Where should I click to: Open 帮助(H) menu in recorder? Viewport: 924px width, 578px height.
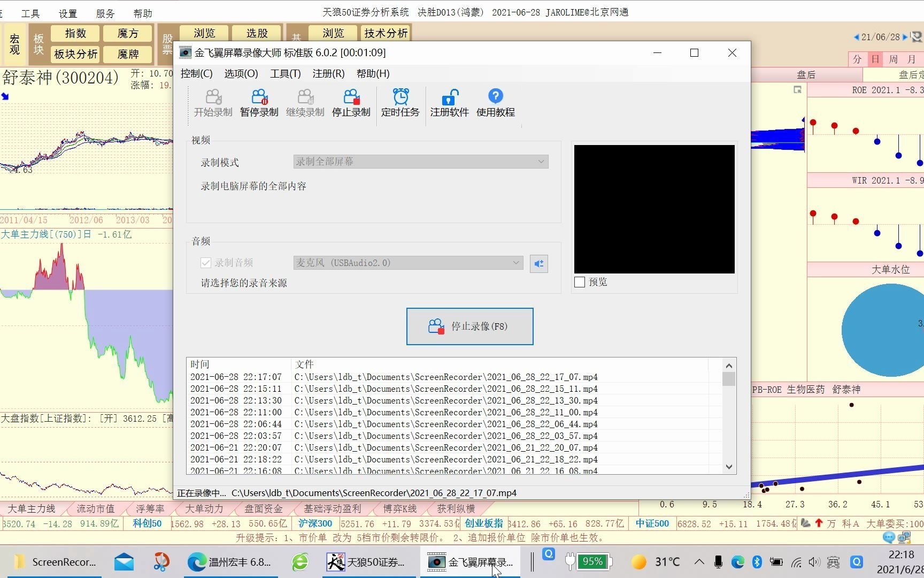[x=373, y=73]
